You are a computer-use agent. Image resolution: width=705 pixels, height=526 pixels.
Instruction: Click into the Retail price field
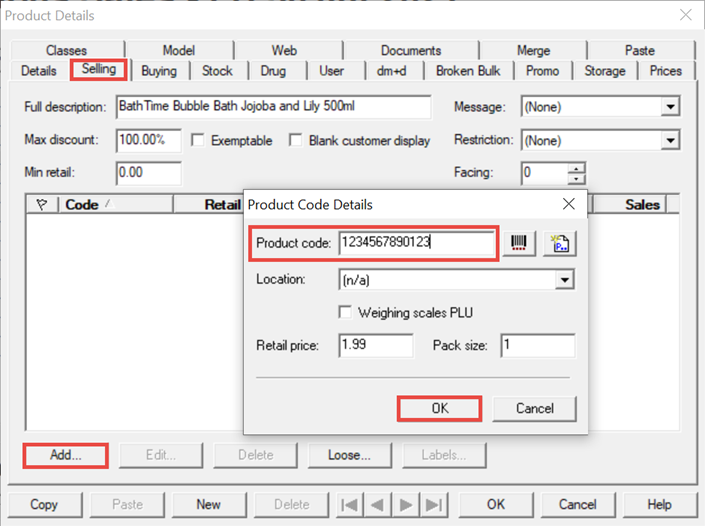click(375, 345)
